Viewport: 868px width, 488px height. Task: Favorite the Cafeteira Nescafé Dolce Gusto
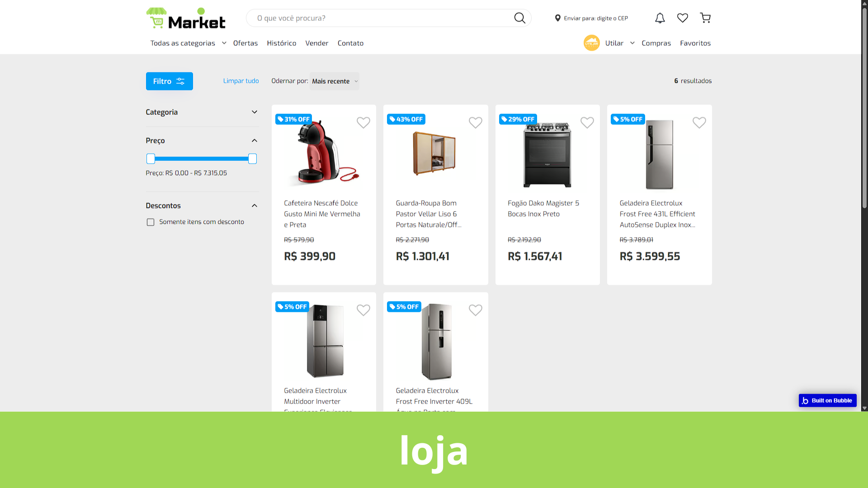(363, 122)
